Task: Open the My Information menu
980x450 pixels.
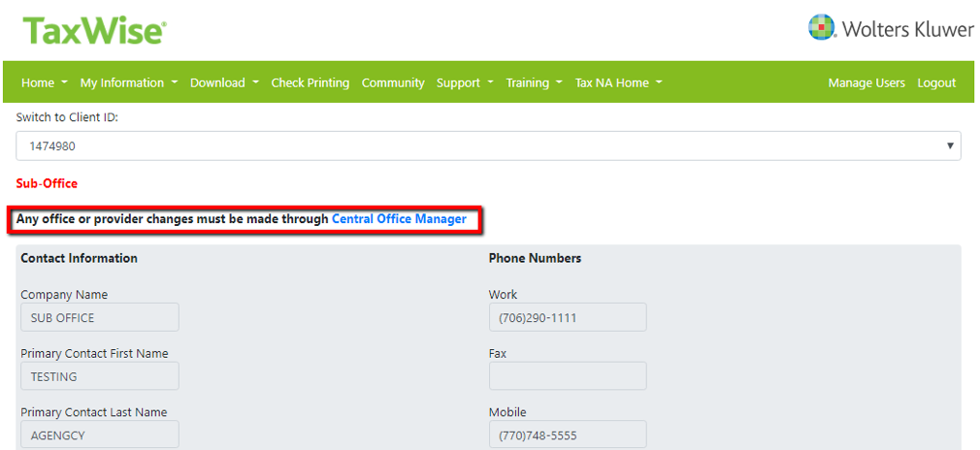Action: [x=129, y=82]
